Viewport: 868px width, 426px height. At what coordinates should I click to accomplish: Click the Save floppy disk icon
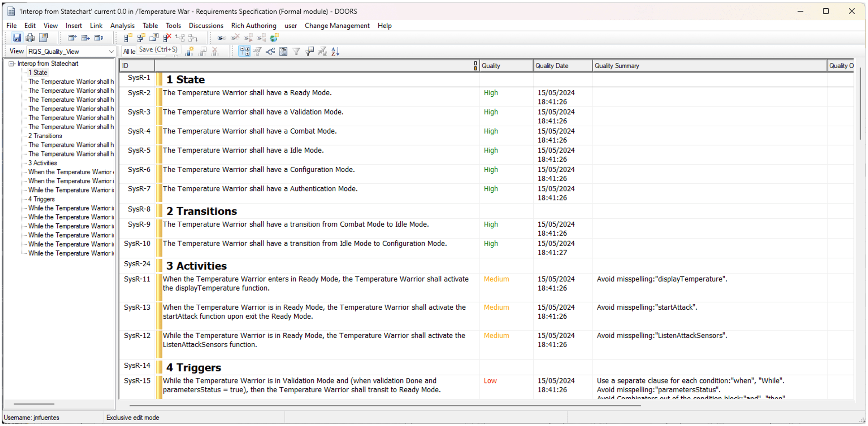pos(17,38)
